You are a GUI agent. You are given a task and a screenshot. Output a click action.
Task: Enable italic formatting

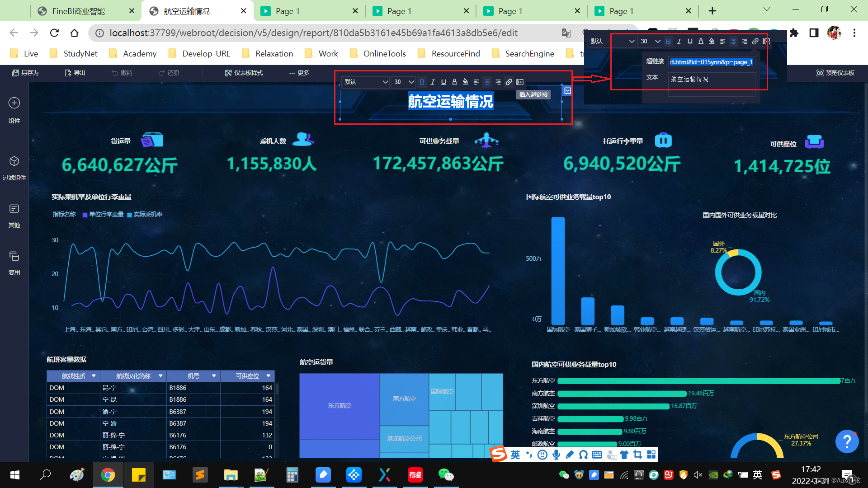point(433,82)
